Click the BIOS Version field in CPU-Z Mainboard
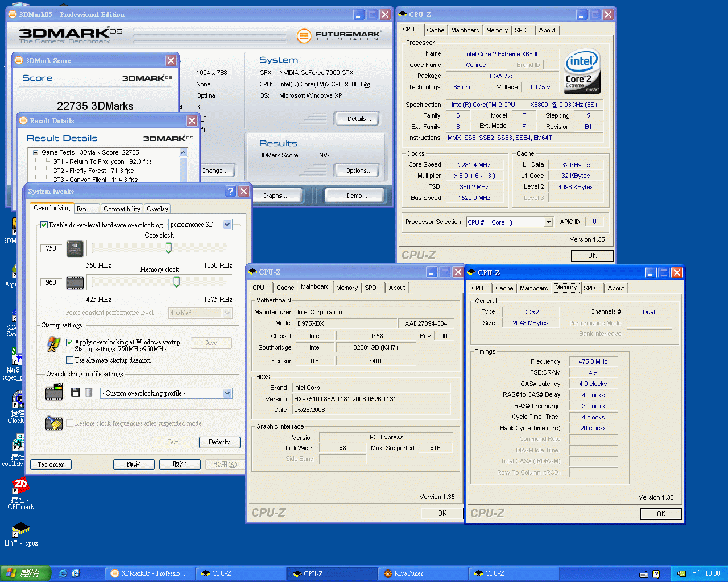 372,399
